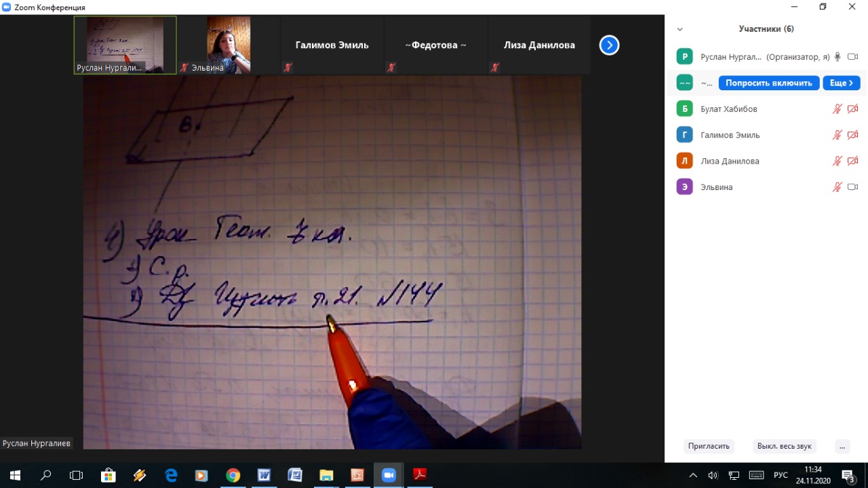
Task: Open the Еще options dropdown for participant
Action: [x=841, y=83]
